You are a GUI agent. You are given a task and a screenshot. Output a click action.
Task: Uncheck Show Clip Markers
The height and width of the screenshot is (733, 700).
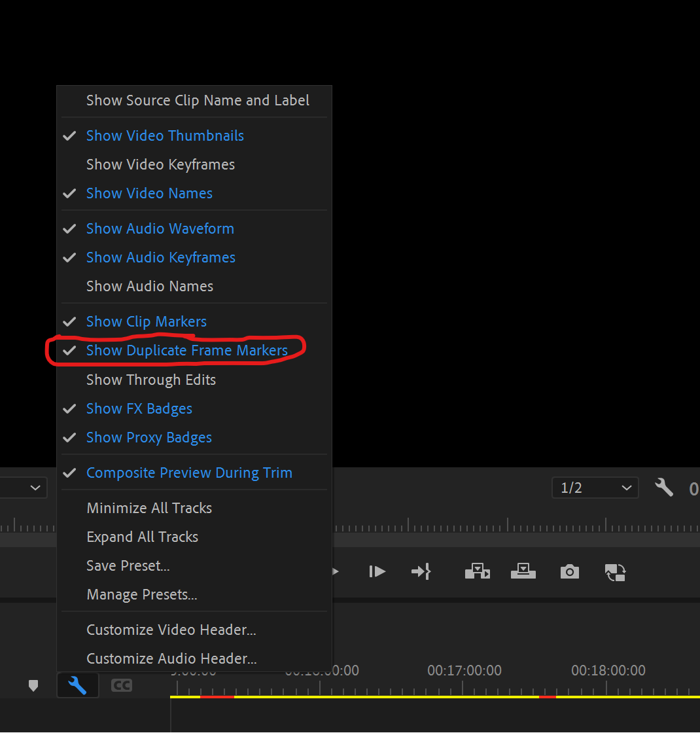(x=194, y=321)
